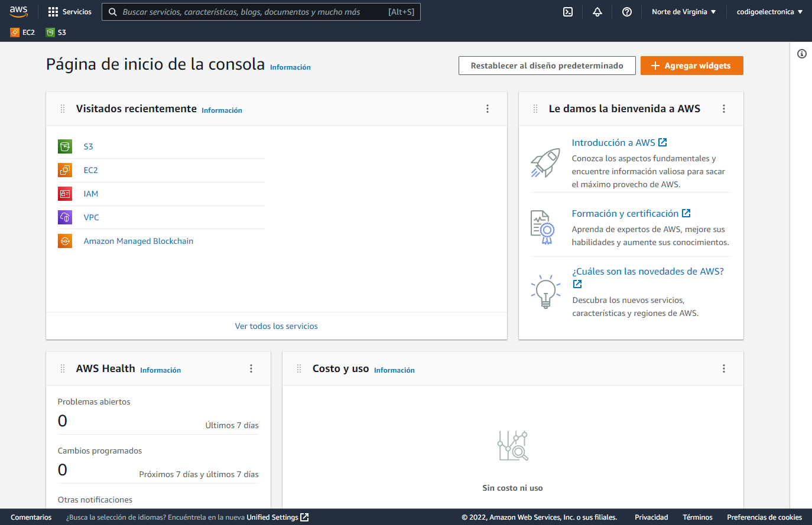Viewport: 812px width, 525px height.
Task: Open EC2 from recently visited list
Action: (90, 170)
